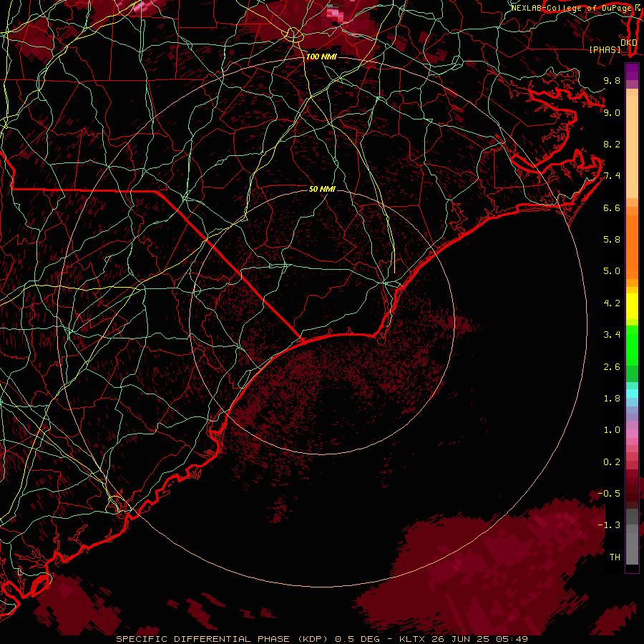Click the 50 NMI range ring label
644x644 pixels.
coord(323,189)
